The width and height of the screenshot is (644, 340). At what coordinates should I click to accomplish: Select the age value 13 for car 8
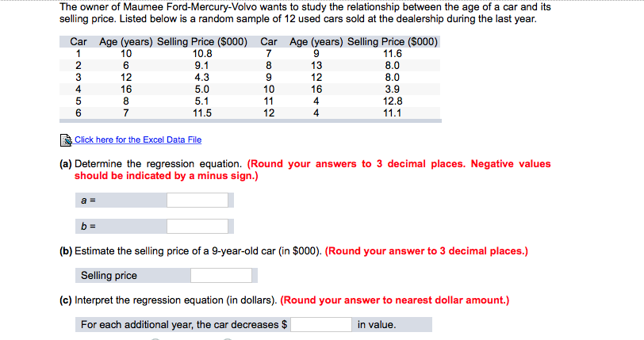pos(316,66)
